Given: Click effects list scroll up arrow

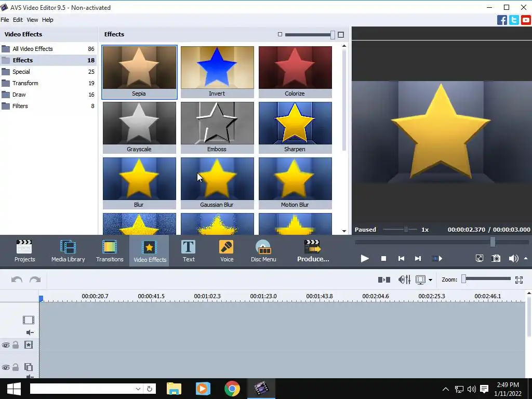Looking at the screenshot, I should 344,46.
